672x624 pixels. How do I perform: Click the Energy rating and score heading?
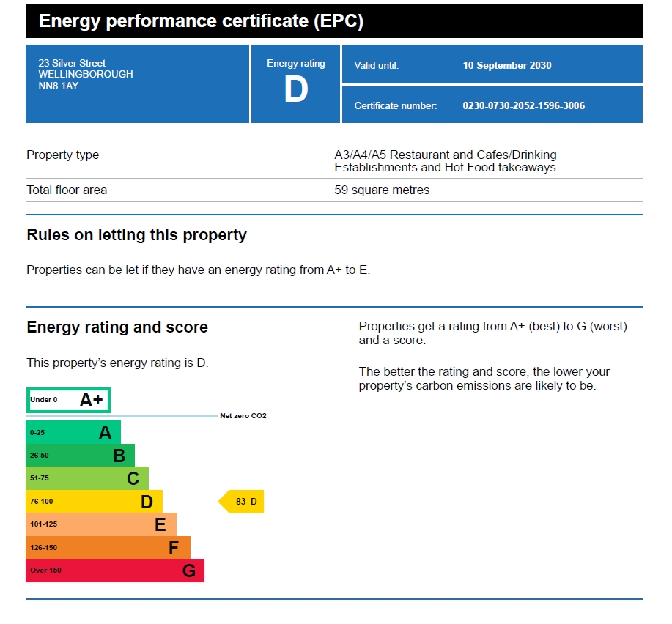(x=117, y=327)
